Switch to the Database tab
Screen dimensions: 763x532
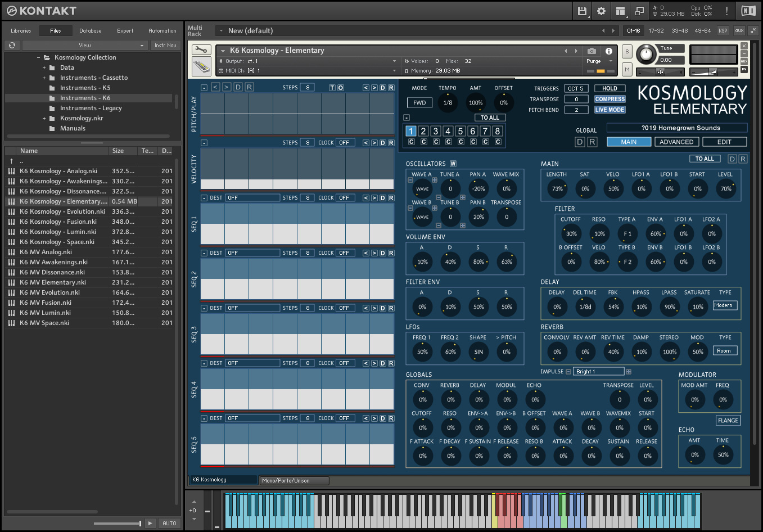click(x=90, y=30)
